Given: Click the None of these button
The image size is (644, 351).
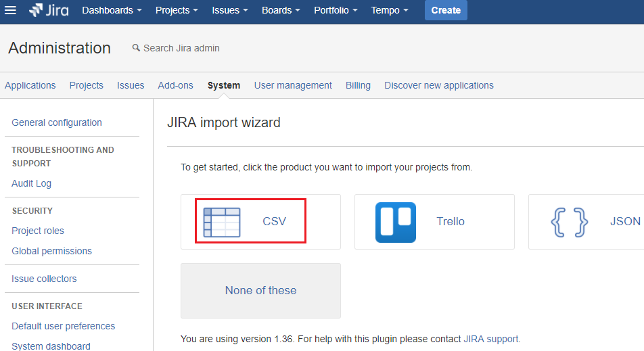Looking at the screenshot, I should 261,291.
